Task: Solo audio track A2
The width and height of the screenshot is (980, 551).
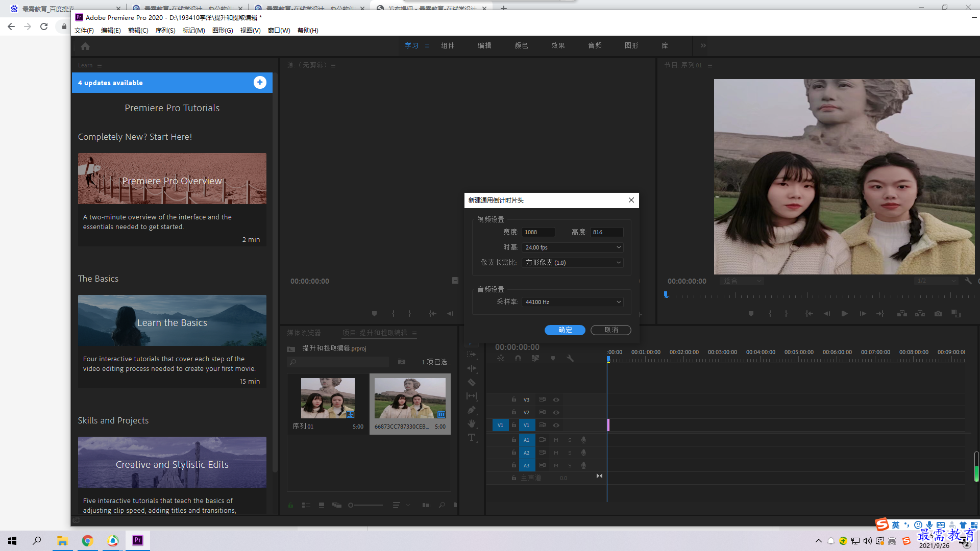Action: [x=570, y=453]
